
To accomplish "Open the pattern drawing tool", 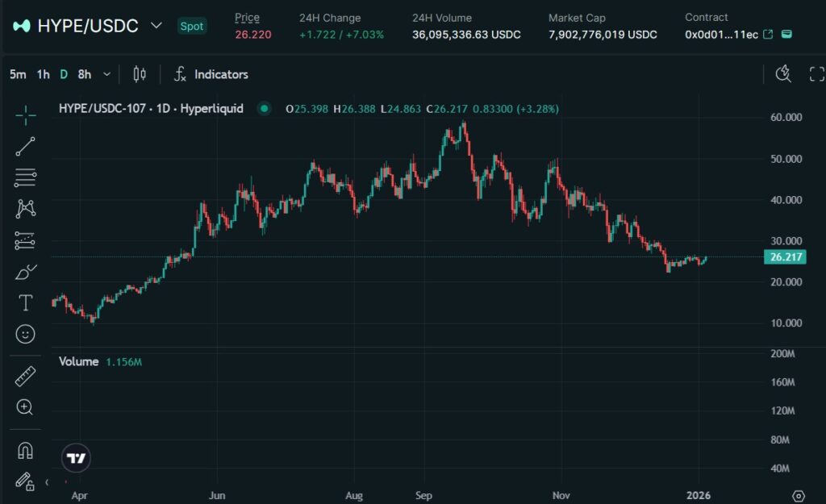I will pos(26,209).
